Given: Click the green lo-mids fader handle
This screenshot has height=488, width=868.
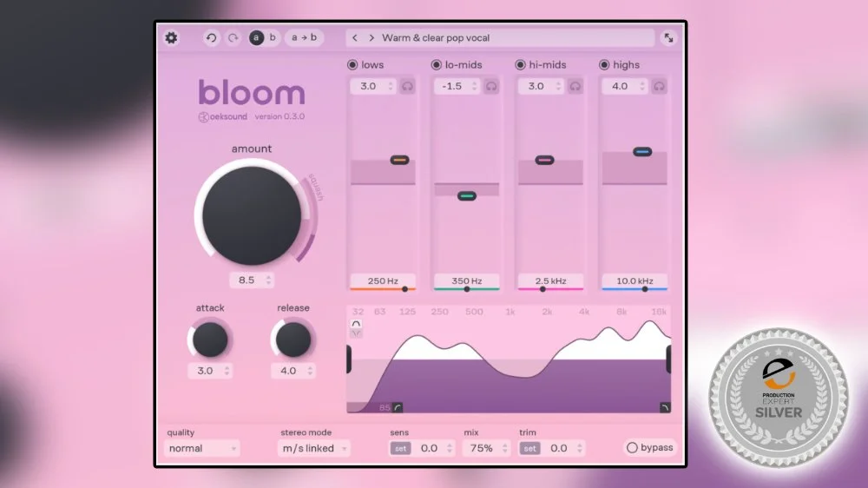Looking at the screenshot, I should click(x=467, y=195).
